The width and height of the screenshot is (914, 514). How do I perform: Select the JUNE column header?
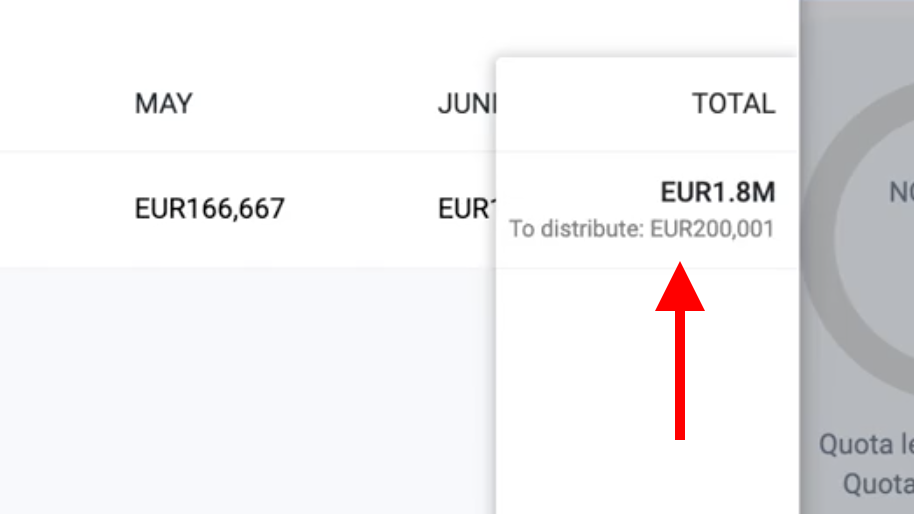(x=466, y=104)
